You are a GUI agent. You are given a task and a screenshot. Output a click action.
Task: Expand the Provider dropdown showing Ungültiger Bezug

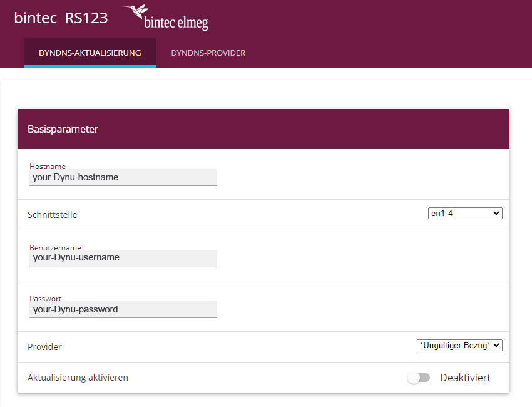click(x=459, y=345)
